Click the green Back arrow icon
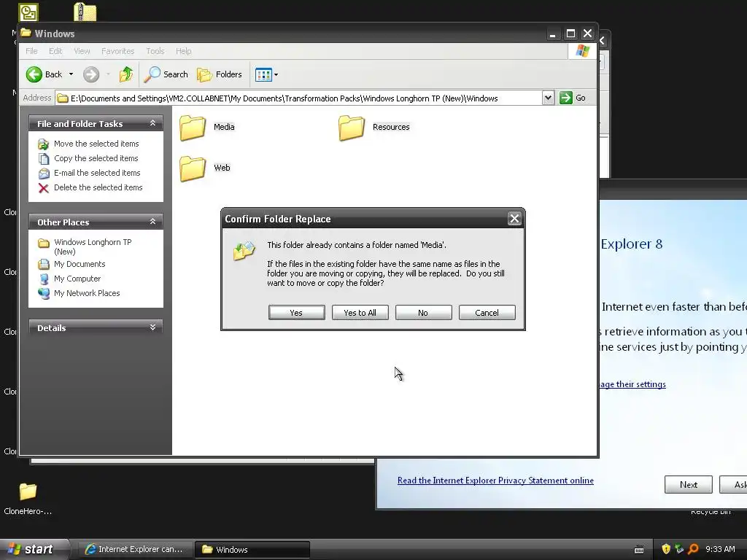This screenshot has width=747, height=560. 34,74
